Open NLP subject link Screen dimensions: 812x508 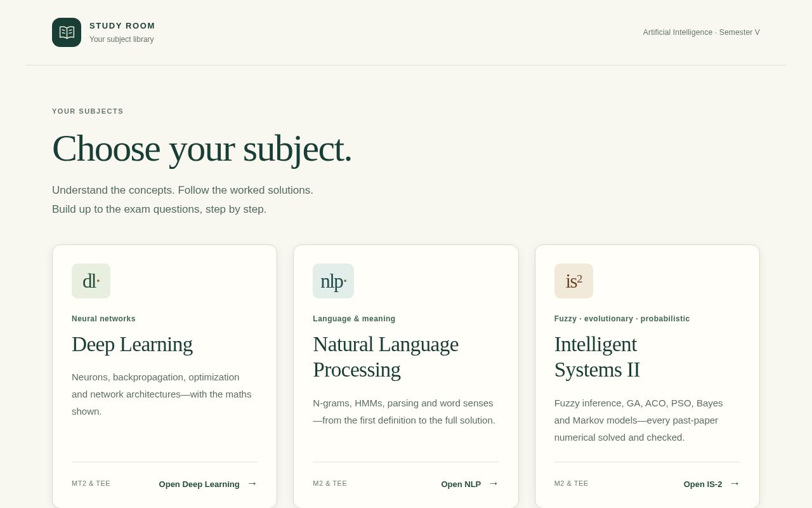[x=470, y=484]
